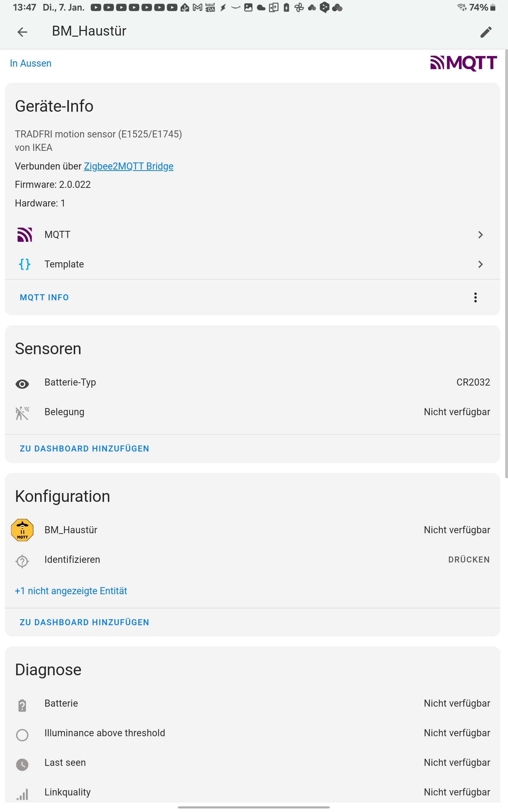Select the Belegung motion sensor icon
The image size is (508, 812).
click(22, 413)
